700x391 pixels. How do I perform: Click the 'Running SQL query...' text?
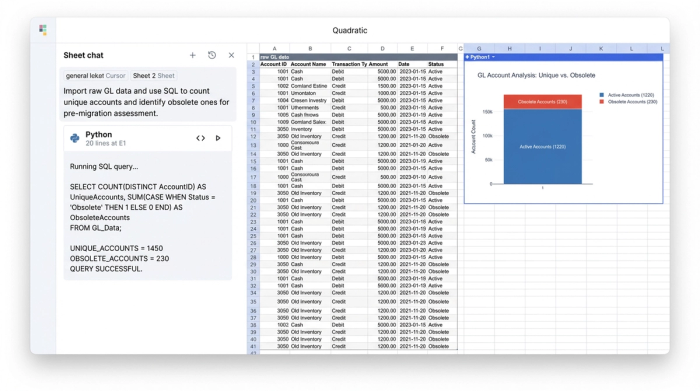click(104, 166)
